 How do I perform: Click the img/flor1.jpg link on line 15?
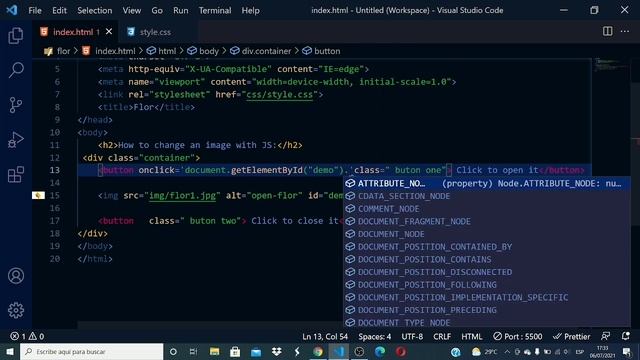tap(182, 196)
